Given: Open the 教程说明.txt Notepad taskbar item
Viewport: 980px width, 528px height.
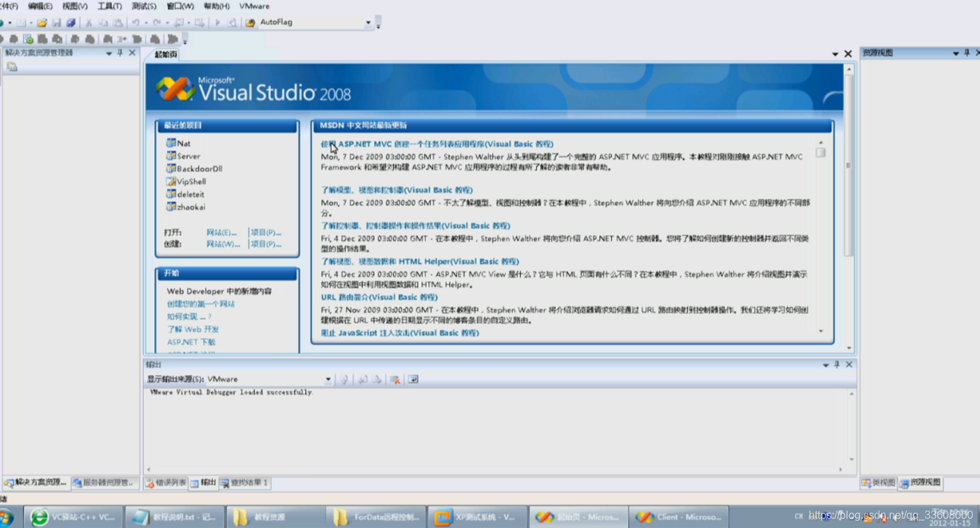Looking at the screenshot, I should pos(175,517).
